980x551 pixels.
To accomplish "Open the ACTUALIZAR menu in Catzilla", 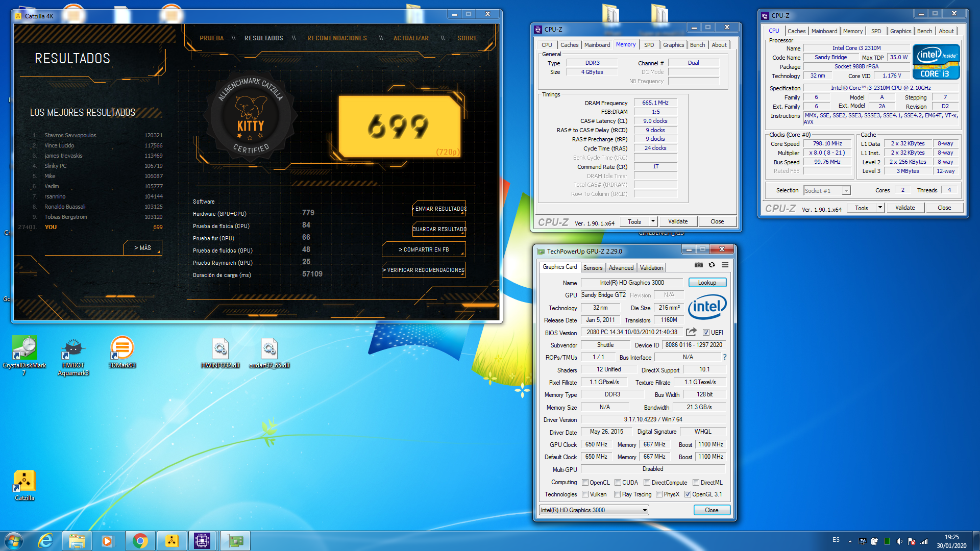I will point(411,38).
